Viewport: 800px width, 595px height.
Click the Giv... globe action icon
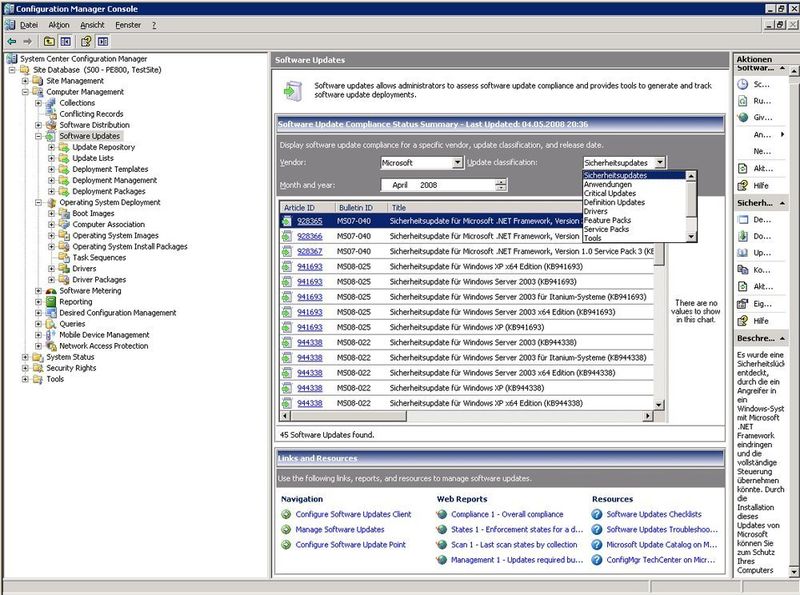(x=743, y=117)
